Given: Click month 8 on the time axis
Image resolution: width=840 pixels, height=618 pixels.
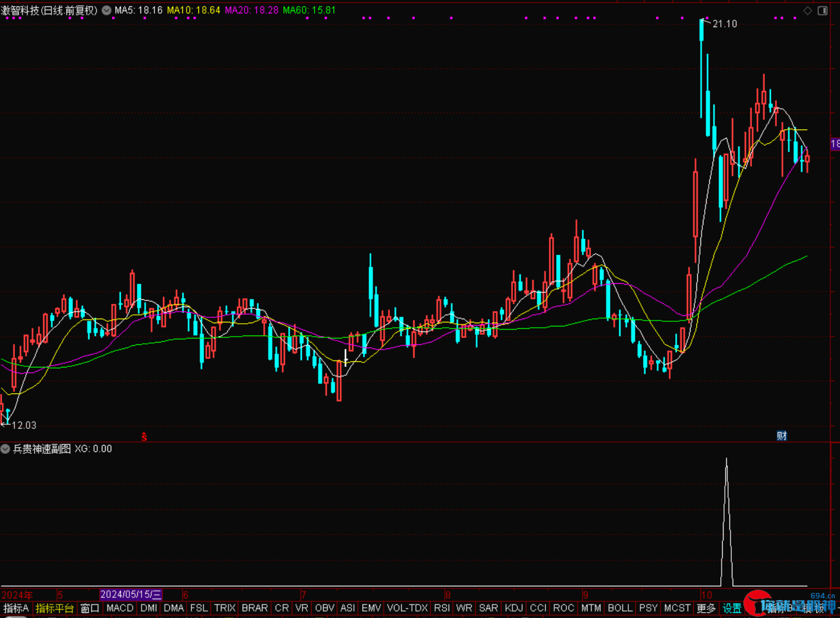Looking at the screenshot, I should tap(448, 595).
